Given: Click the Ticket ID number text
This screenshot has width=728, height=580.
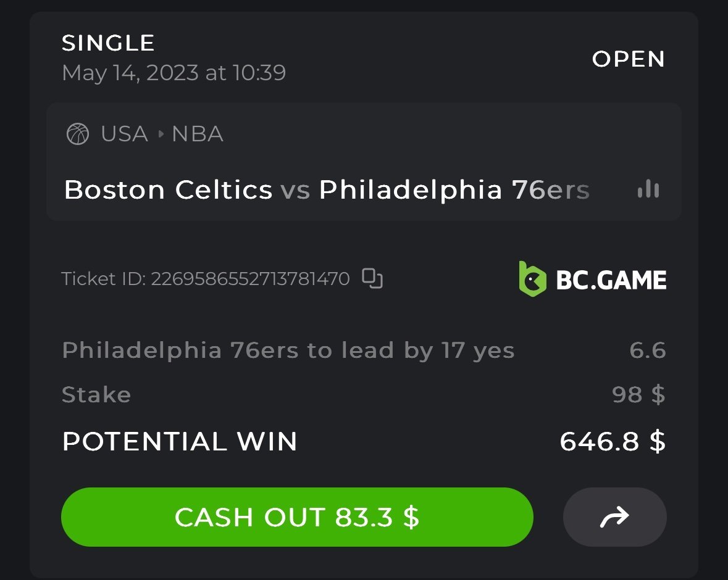Looking at the screenshot, I should tap(250, 279).
